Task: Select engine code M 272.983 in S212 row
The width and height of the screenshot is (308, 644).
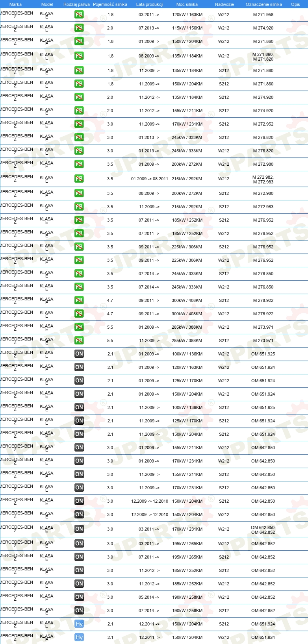Action: pyautogui.click(x=263, y=207)
